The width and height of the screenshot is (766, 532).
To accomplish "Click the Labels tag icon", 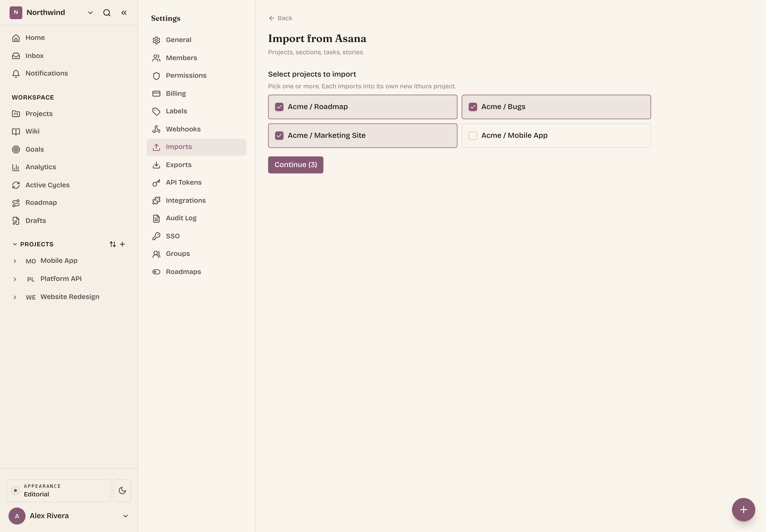I will coord(156,112).
